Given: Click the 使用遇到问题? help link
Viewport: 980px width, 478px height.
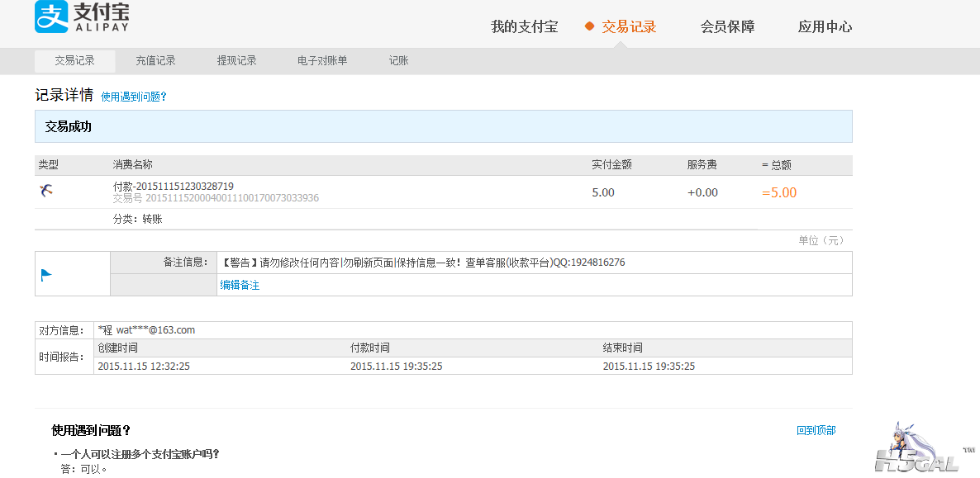Looking at the screenshot, I should click(x=134, y=97).
